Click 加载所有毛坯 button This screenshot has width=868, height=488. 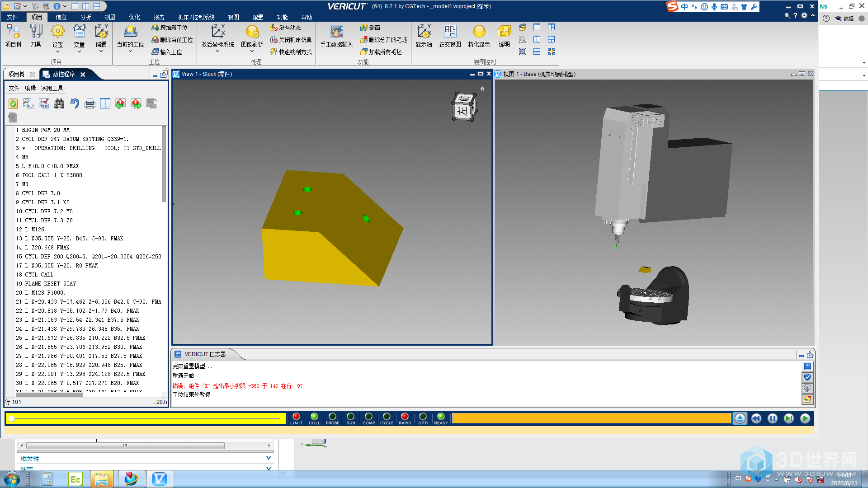point(381,52)
